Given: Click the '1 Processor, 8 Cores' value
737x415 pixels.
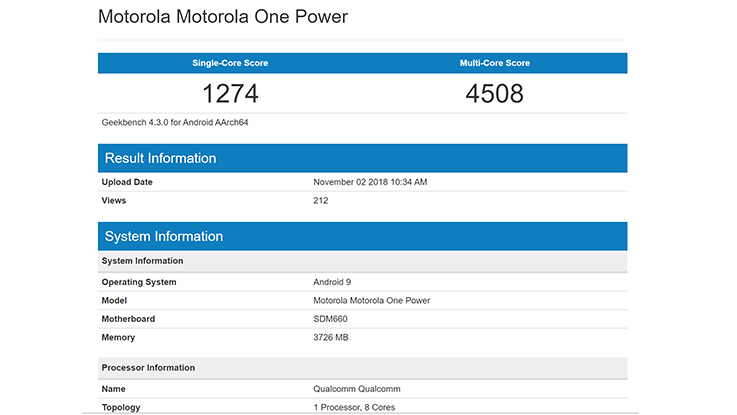Looking at the screenshot, I should coord(354,407).
